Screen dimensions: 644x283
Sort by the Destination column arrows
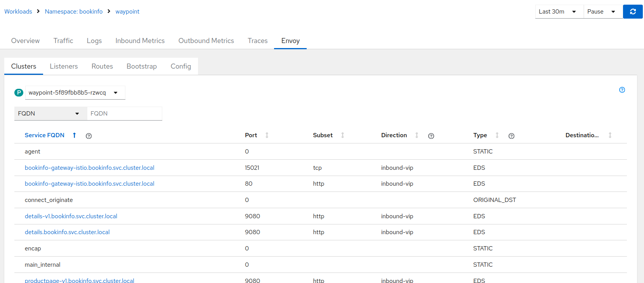610,135
